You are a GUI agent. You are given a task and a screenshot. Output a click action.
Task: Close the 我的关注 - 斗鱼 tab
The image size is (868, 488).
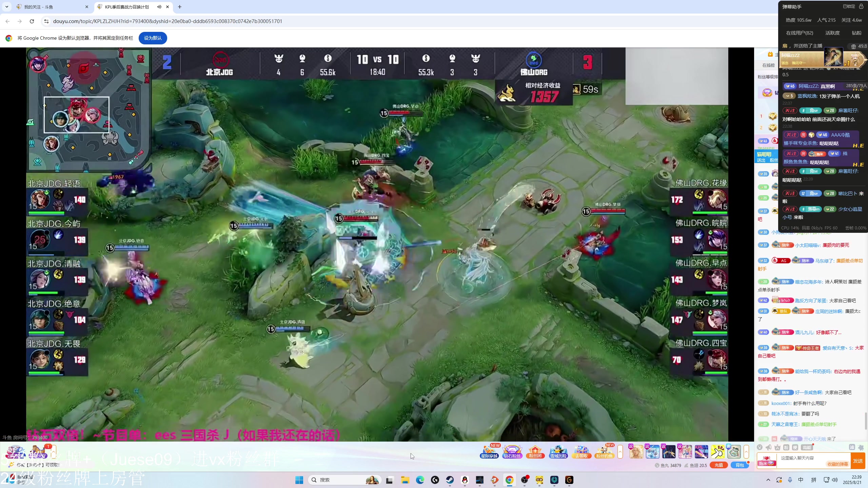[x=87, y=7]
